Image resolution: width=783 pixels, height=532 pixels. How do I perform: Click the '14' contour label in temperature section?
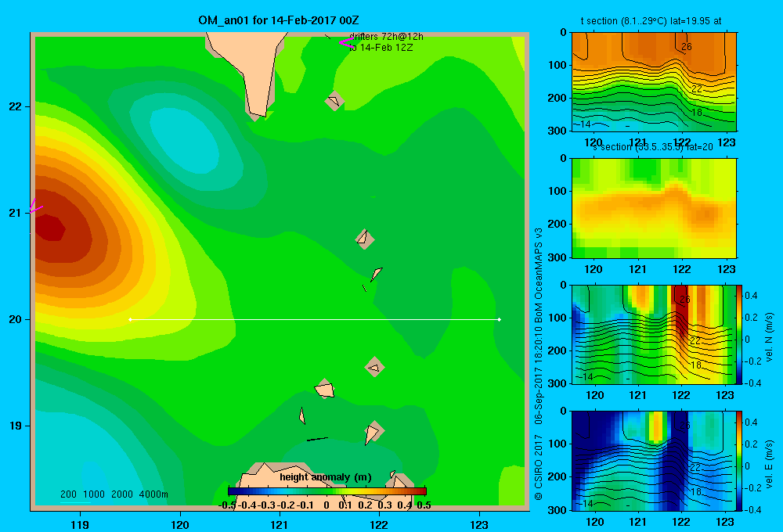(585, 124)
